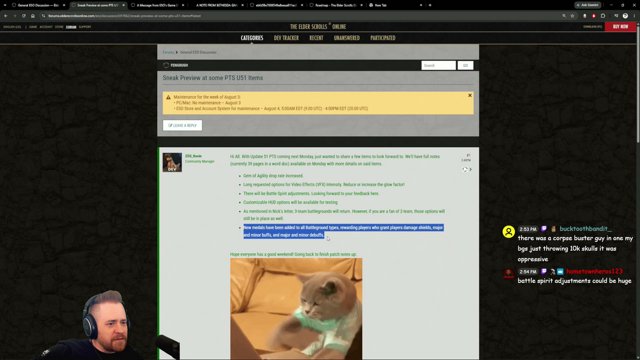Screen dimensions: 640x360
Task: Click the Elder Scrolls Online logo
Action: [x=318, y=27]
